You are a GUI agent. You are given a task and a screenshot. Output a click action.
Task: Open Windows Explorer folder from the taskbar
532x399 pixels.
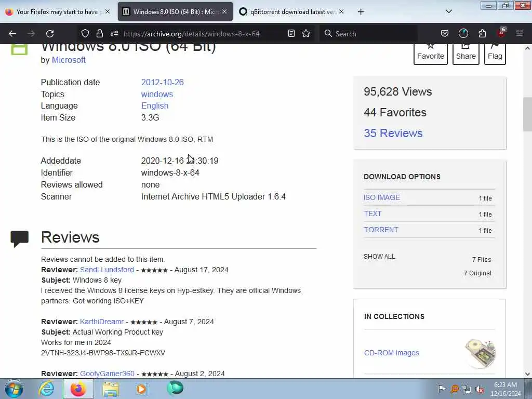111,389
